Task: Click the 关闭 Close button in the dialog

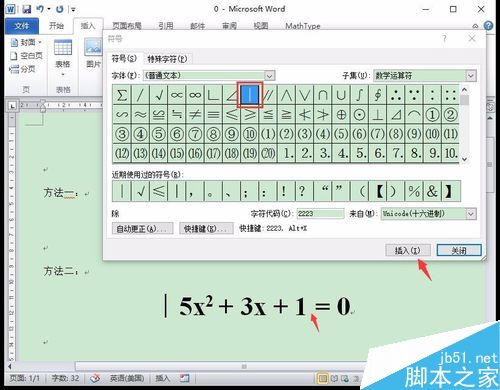Action: [459, 250]
